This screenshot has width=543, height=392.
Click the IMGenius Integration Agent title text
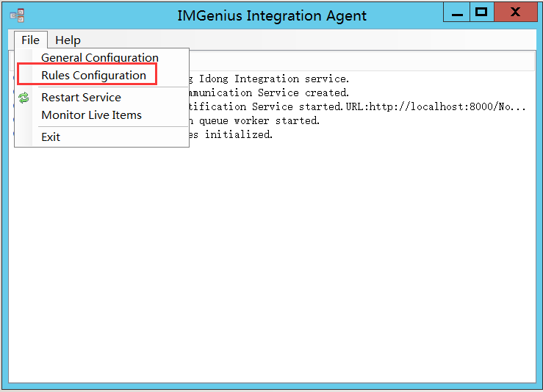point(271,15)
